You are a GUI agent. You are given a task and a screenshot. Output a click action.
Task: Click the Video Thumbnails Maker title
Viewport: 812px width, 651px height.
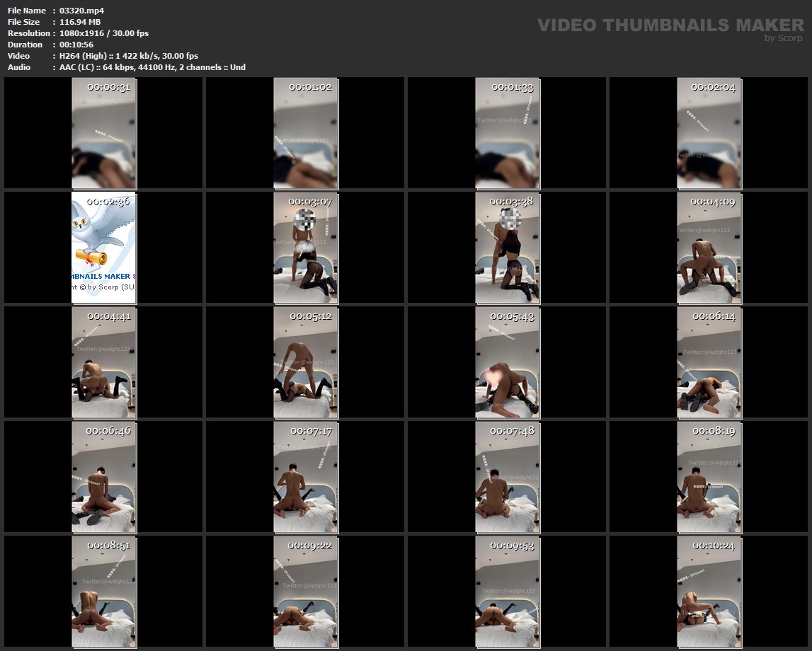click(670, 25)
